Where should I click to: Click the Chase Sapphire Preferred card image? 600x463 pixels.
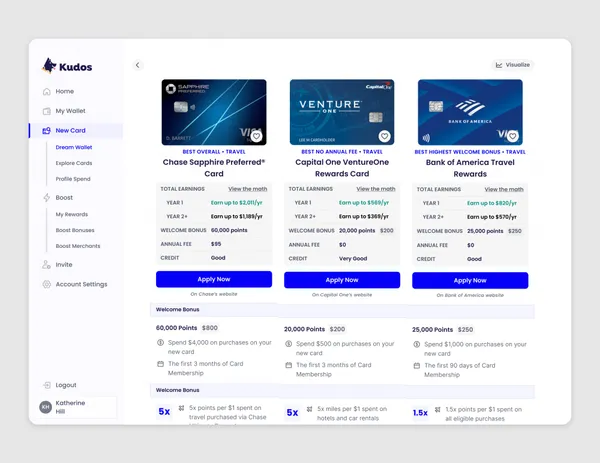(214, 112)
